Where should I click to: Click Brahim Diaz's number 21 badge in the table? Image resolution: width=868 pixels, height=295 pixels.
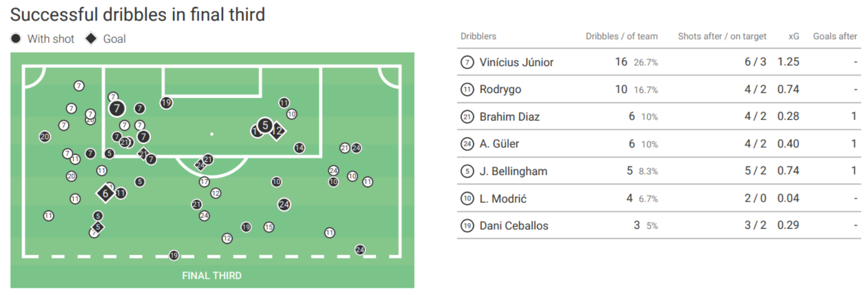(467, 117)
